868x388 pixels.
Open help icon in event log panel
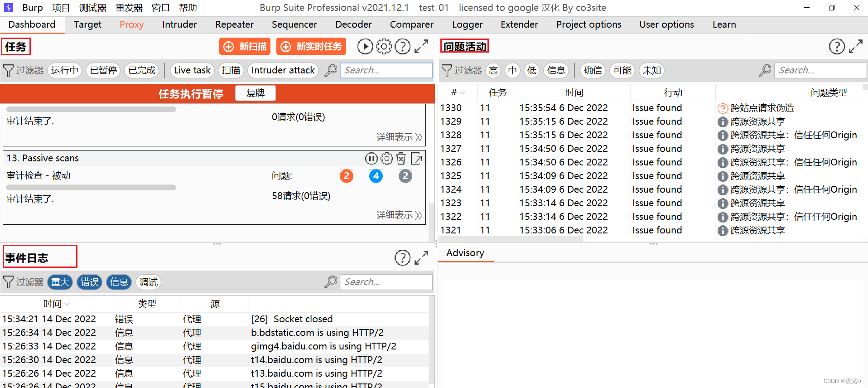(x=403, y=257)
